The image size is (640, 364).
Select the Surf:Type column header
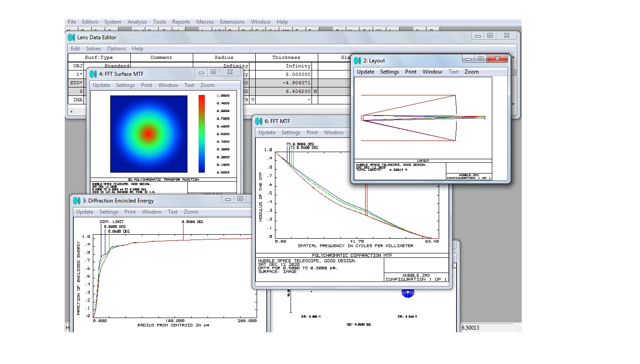[x=99, y=58]
